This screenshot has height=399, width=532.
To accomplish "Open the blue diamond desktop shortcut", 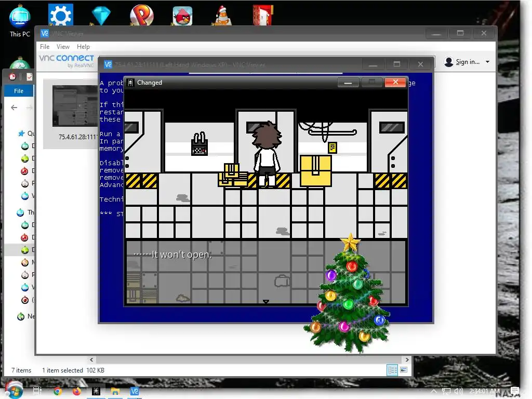I will [101, 16].
